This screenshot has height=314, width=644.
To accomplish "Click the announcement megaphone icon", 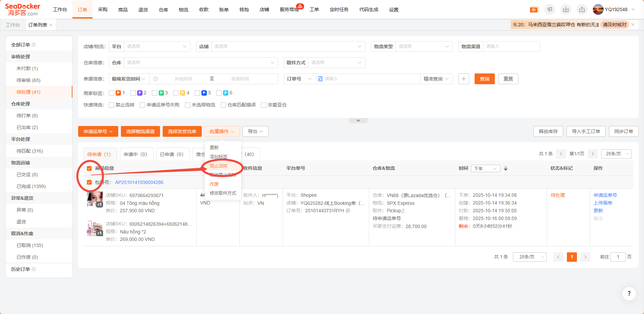I will coord(550,9).
